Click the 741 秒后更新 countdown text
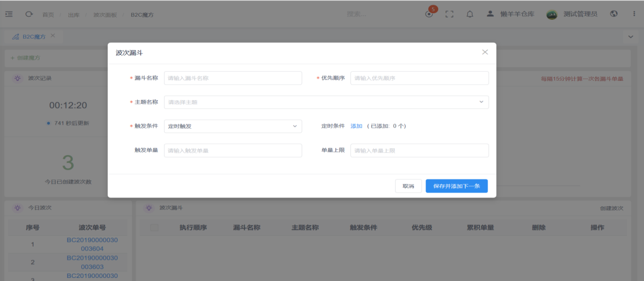Viewport: 644px width, 281px height. (71, 123)
